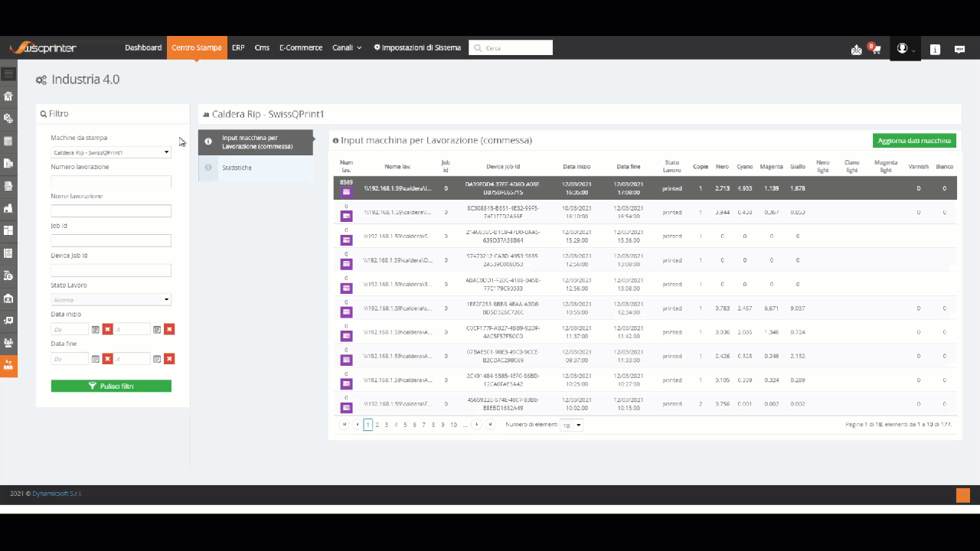The image size is (980, 551).
Task: Click the mail inbox icon in header
Action: [857, 50]
